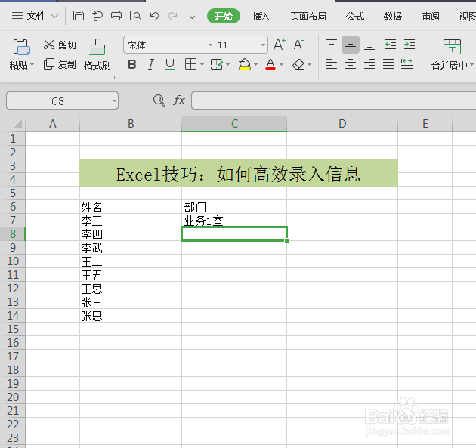Expand the 文件 dropdown chevron
Viewport: 476px width, 448px height.
click(54, 16)
